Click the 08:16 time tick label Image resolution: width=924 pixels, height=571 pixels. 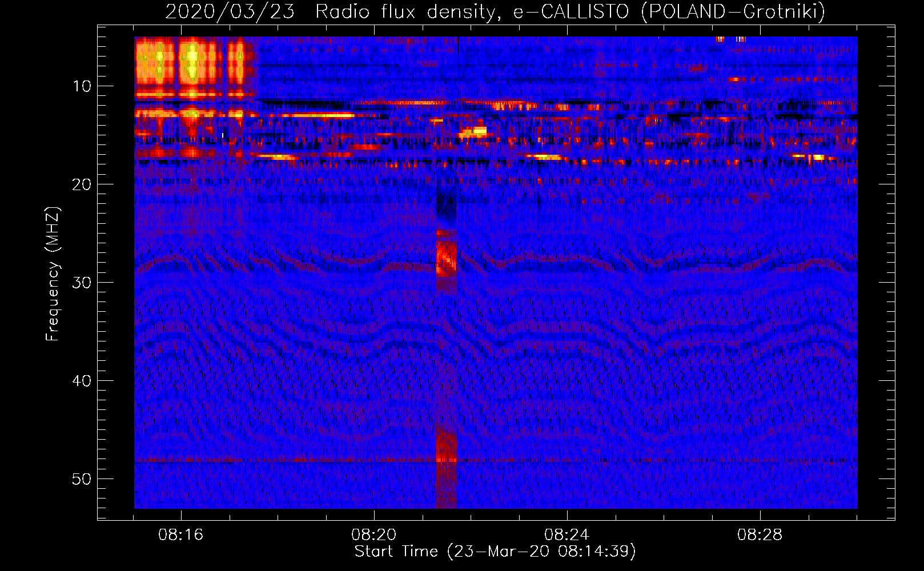point(180,535)
